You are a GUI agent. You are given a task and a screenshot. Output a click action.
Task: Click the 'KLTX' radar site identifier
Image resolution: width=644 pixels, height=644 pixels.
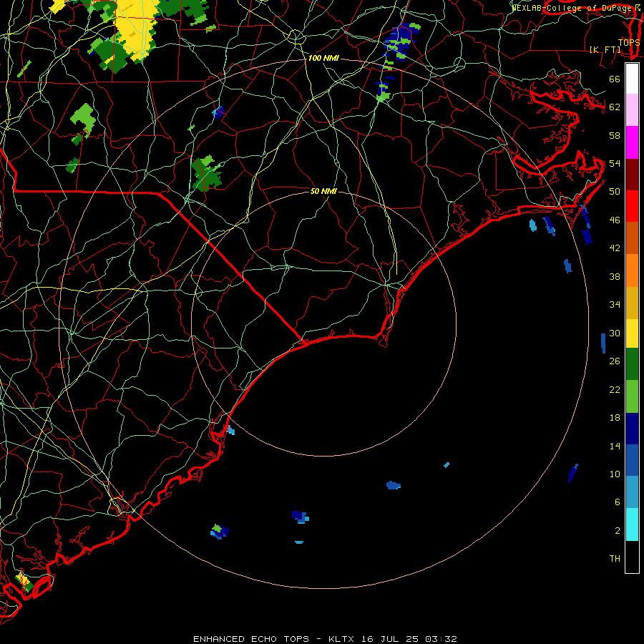click(x=341, y=639)
